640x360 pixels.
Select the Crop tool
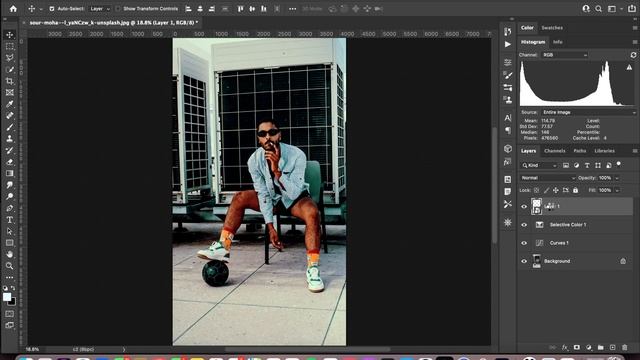point(10,81)
